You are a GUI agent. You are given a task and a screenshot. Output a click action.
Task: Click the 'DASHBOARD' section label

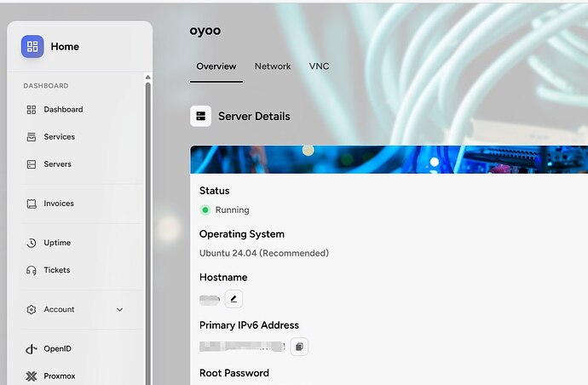click(46, 86)
